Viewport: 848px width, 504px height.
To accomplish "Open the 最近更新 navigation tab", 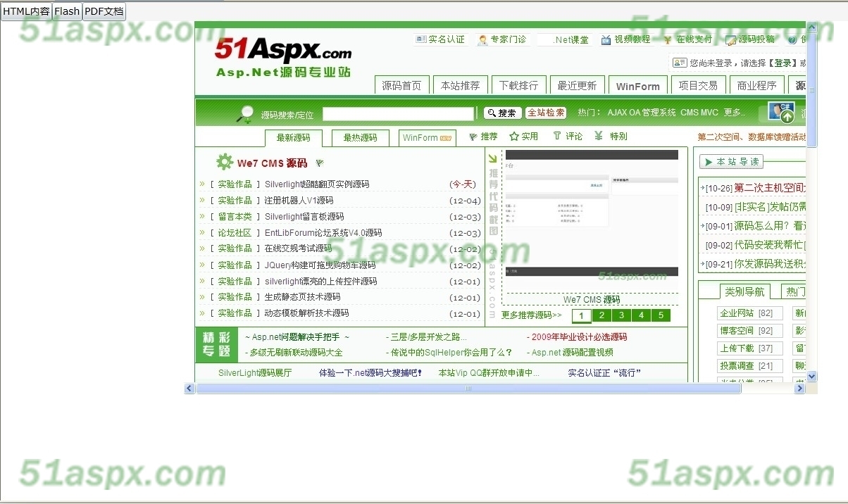I will click(577, 85).
